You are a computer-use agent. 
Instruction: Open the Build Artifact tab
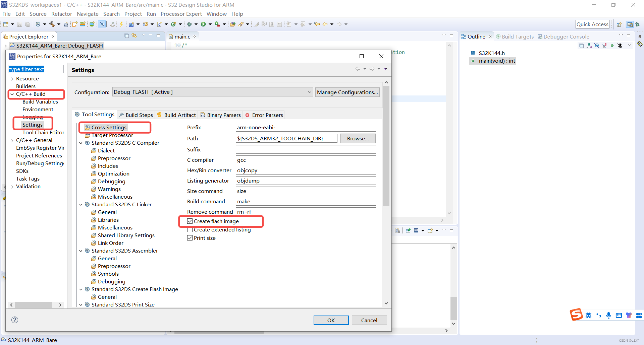(177, 115)
